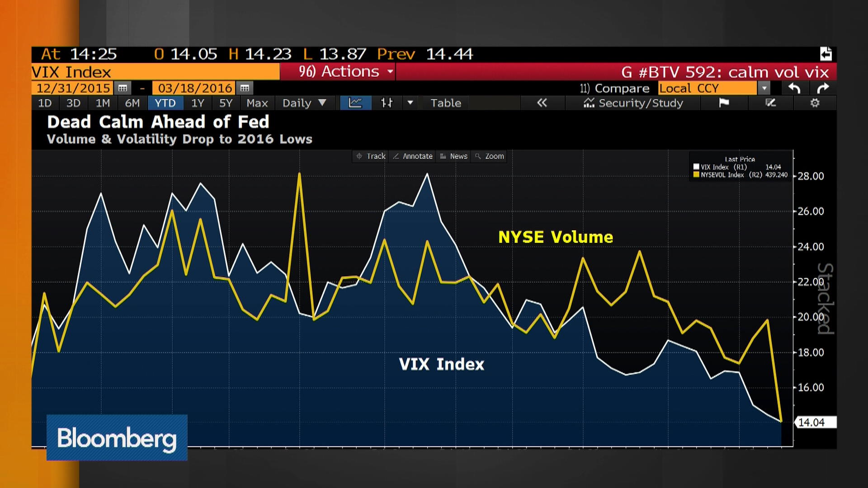Open the Table view
Image resolution: width=868 pixels, height=488 pixels.
pos(445,103)
